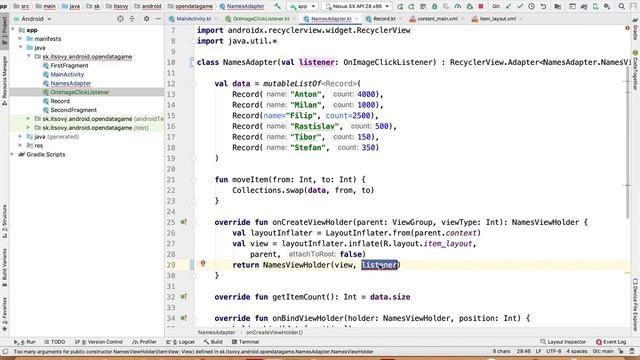The height and width of the screenshot is (360, 640).
Task: Expand the java (generated) folder
Action: [20, 136]
